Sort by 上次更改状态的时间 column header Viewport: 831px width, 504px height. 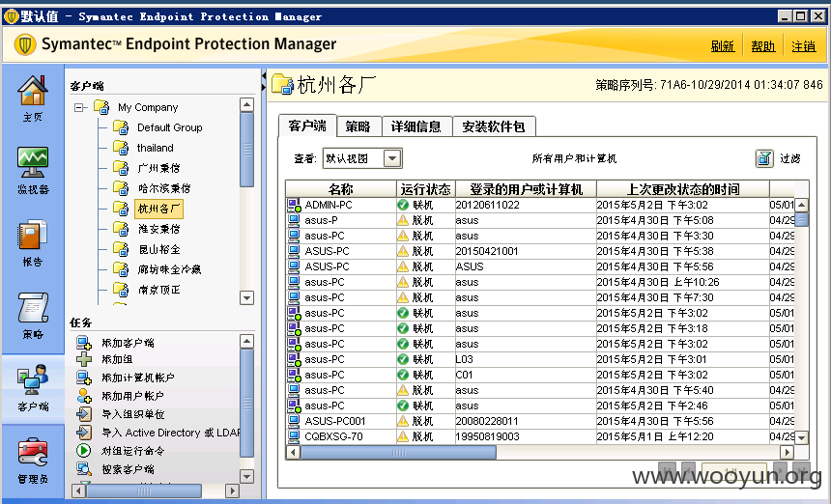point(683,189)
